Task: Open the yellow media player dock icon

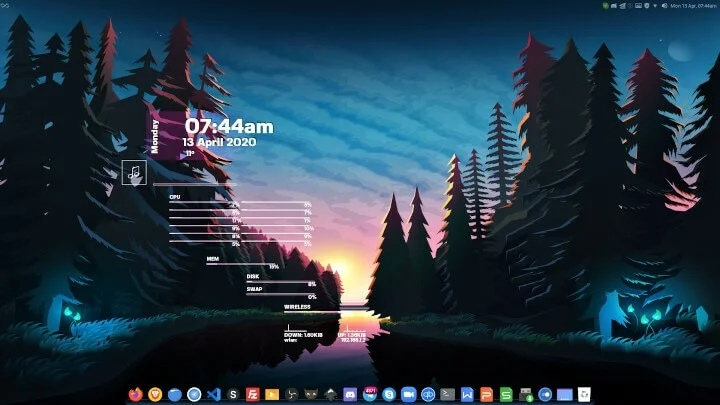Action: [x=272, y=394]
